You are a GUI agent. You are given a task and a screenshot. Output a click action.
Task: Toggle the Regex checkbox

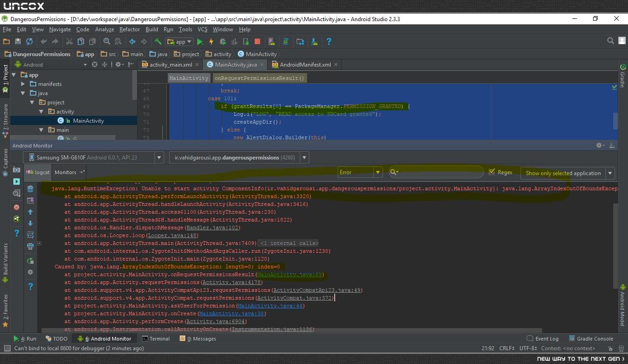tap(492, 172)
